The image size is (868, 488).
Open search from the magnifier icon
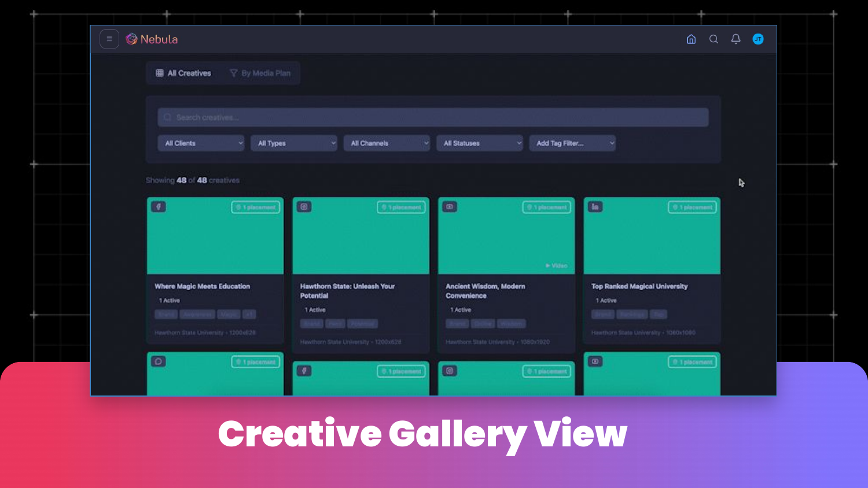point(713,39)
